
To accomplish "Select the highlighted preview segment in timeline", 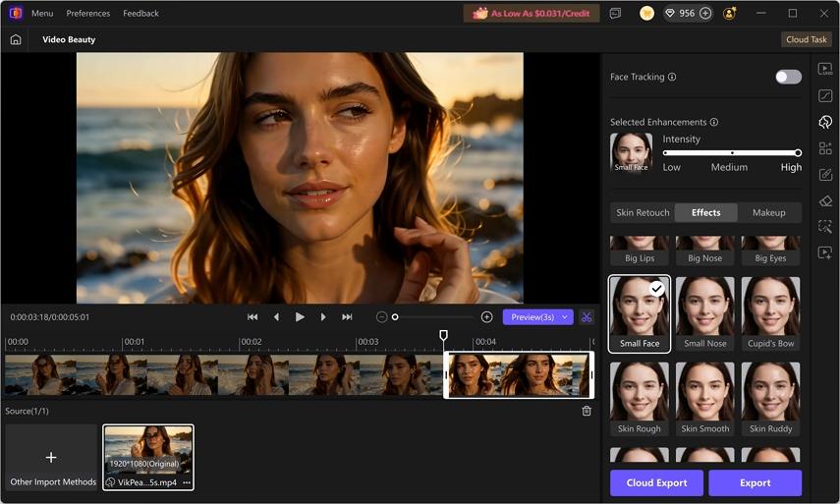I will pyautogui.click(x=519, y=375).
